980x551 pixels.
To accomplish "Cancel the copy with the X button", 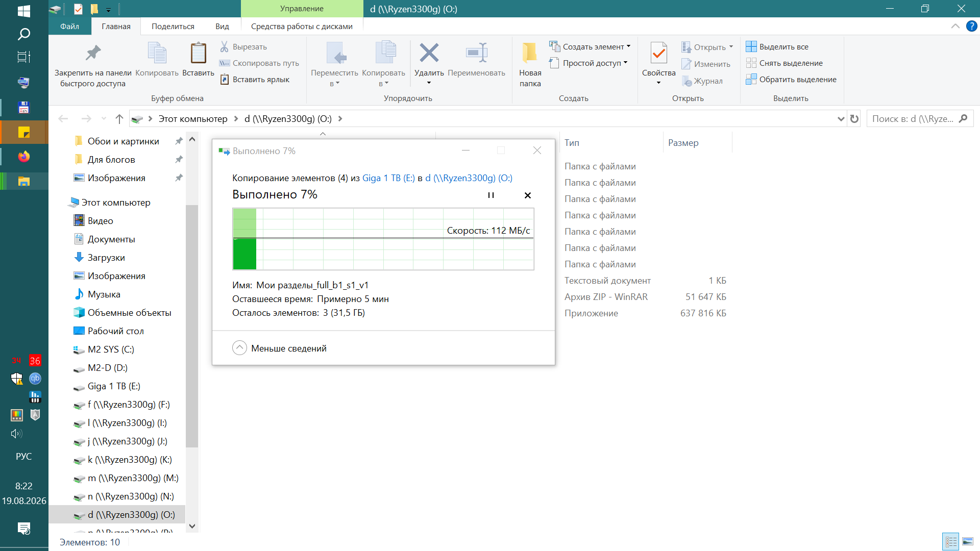I will [528, 195].
